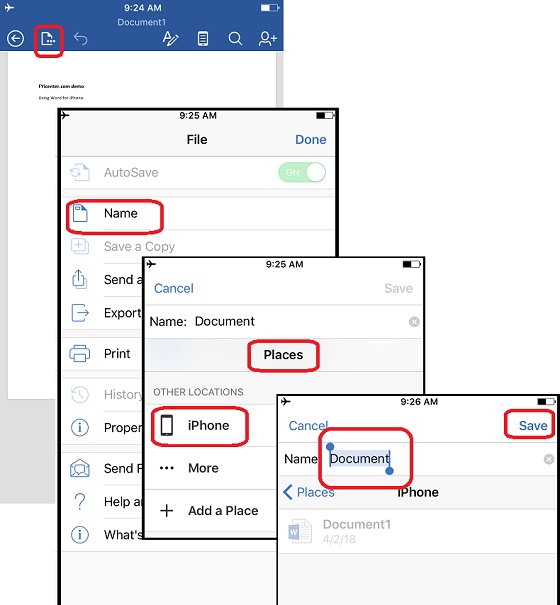The width and height of the screenshot is (560, 605).
Task: Tap the History clock icon
Action: coord(80,394)
